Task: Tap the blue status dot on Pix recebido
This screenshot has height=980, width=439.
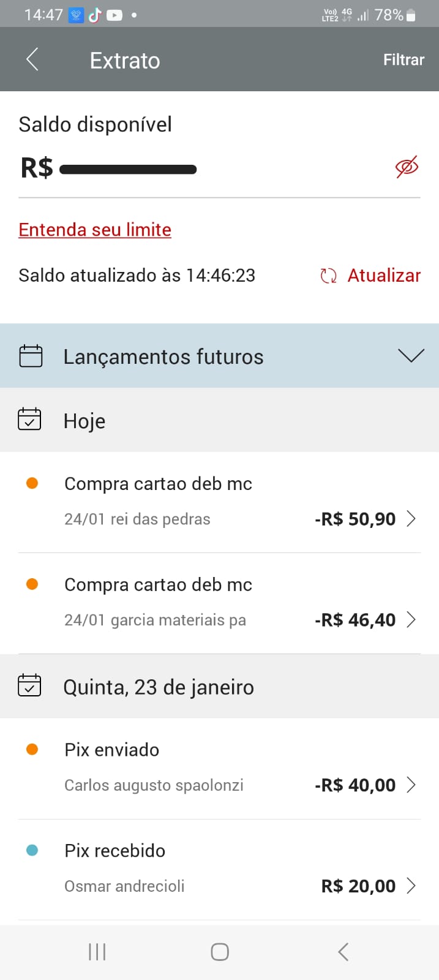Action: coord(32,850)
